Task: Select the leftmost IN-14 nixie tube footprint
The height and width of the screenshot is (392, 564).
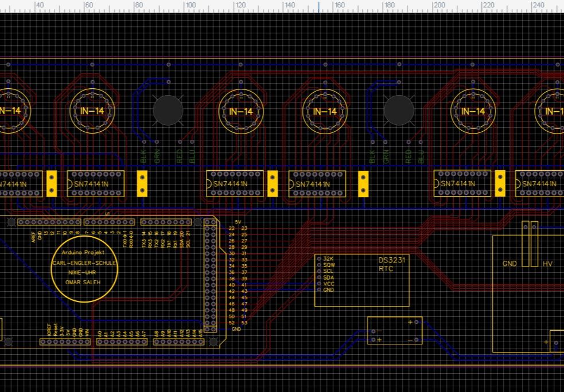Action: [x=9, y=111]
